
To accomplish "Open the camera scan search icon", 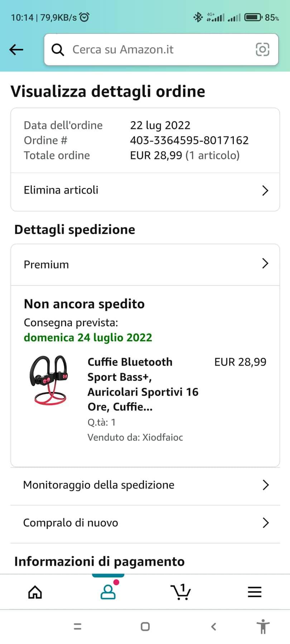I will [x=262, y=49].
